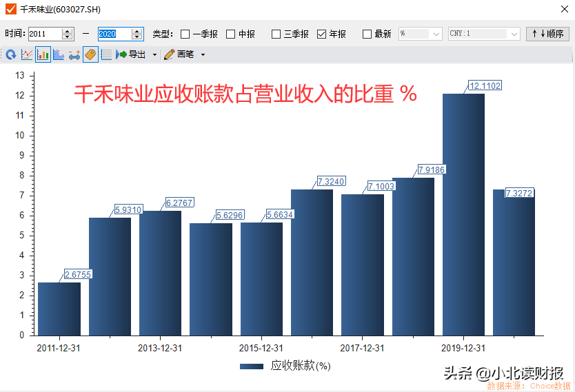The width and height of the screenshot is (575, 392).
Task: Close the 千禾味业 window
Action: [565, 9]
